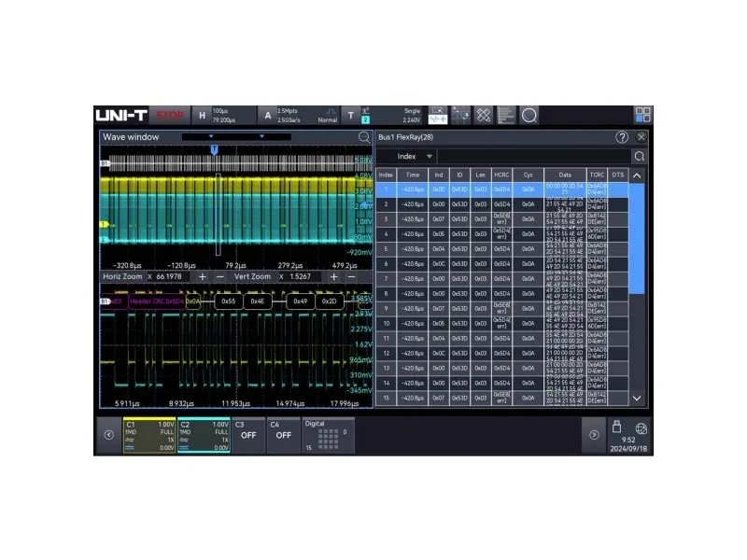Decrease Horiz Zoom with minus button
Image resolution: width=747 pixels, height=560 pixels.
pos(219,276)
